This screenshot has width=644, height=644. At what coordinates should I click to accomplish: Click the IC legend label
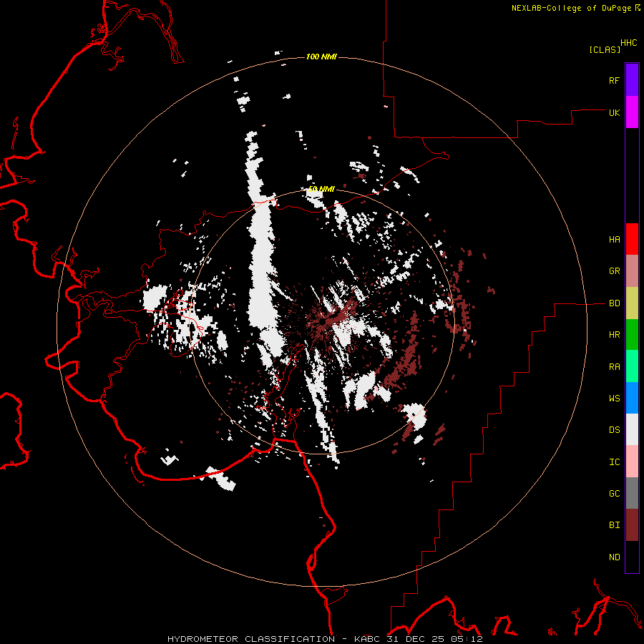[614, 462]
